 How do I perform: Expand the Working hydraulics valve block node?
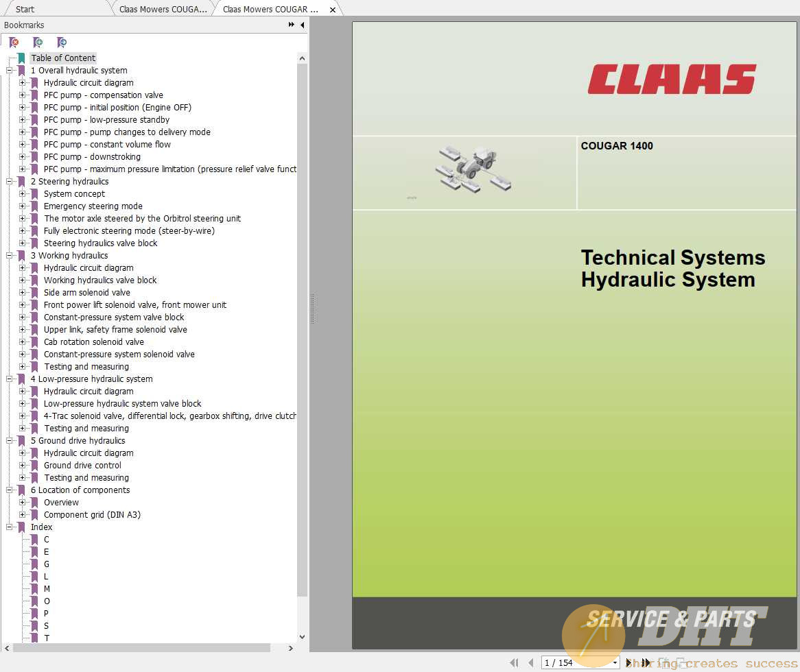23,280
